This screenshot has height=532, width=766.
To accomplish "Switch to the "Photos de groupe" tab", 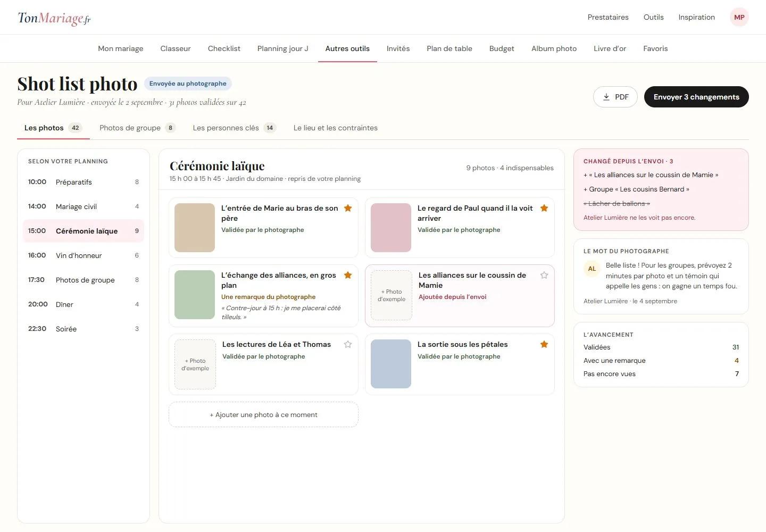I will [x=137, y=128].
